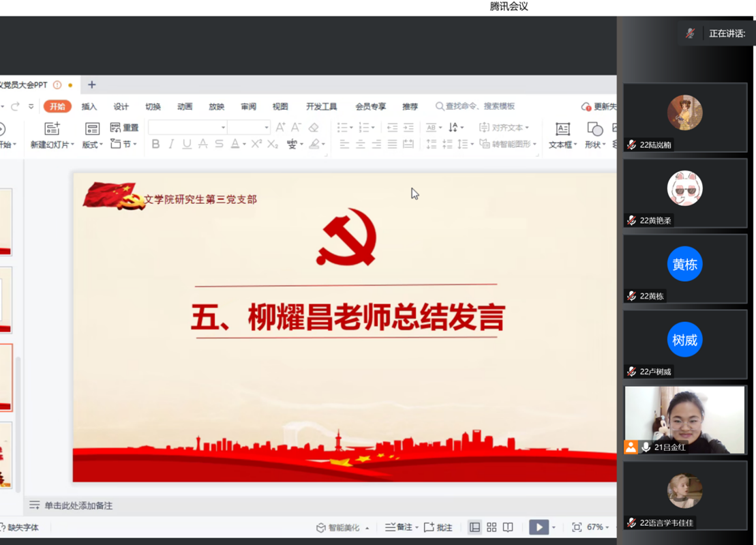This screenshot has height=545, width=756.
Task: Increase font size with A+ icon
Action: tap(281, 128)
